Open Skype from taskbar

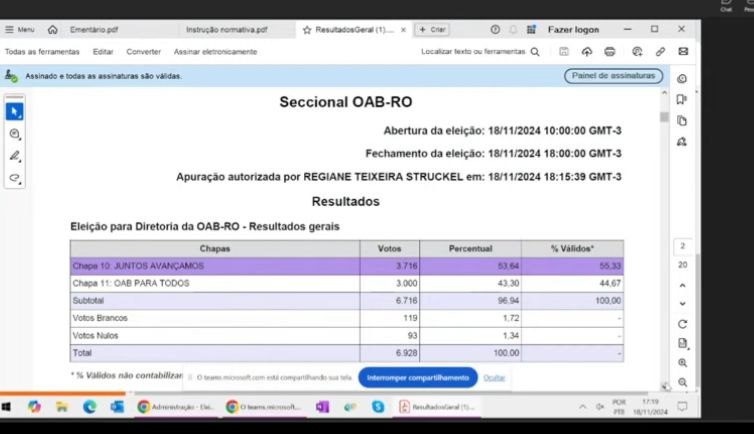[378, 407]
